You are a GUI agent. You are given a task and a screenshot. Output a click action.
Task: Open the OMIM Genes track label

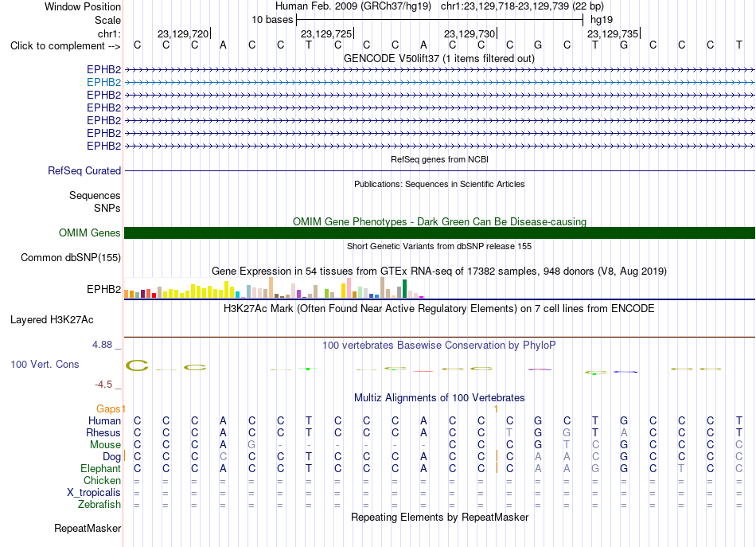90,233
